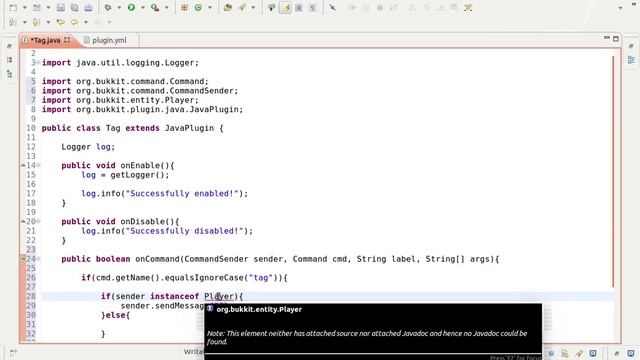Click the Print toolbar icon
The image size is (640, 360).
pos(88,7)
